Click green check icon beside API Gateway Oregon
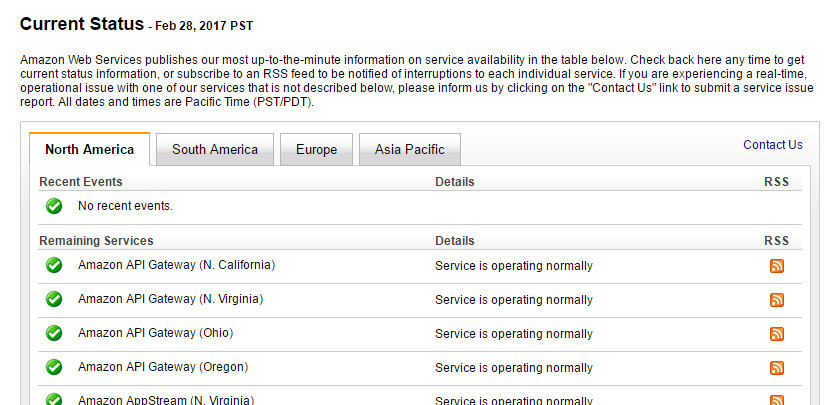The image size is (834, 405). [54, 367]
